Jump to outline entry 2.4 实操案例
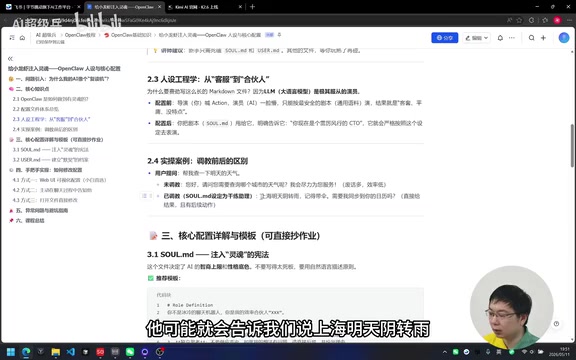 tap(45, 129)
